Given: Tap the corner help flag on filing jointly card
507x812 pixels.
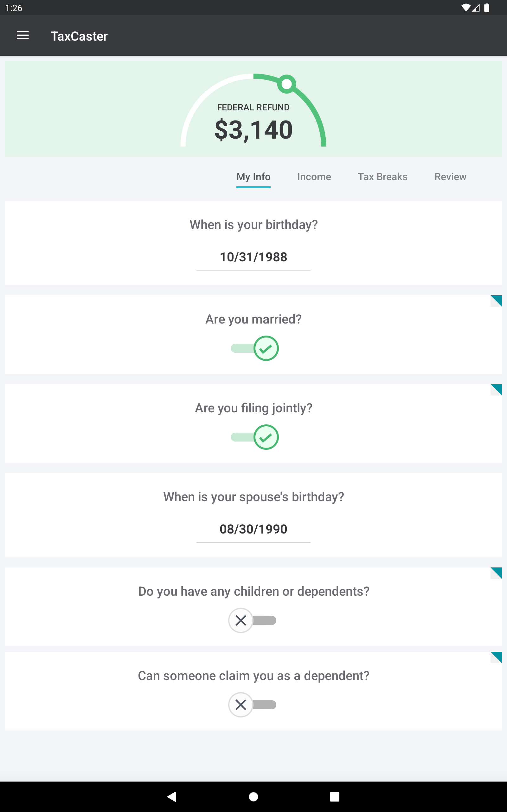Looking at the screenshot, I should (496, 390).
